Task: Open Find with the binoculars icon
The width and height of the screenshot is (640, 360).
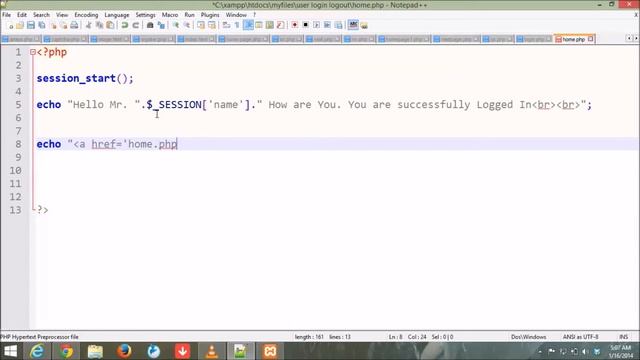Action: pyautogui.click(x=150, y=25)
